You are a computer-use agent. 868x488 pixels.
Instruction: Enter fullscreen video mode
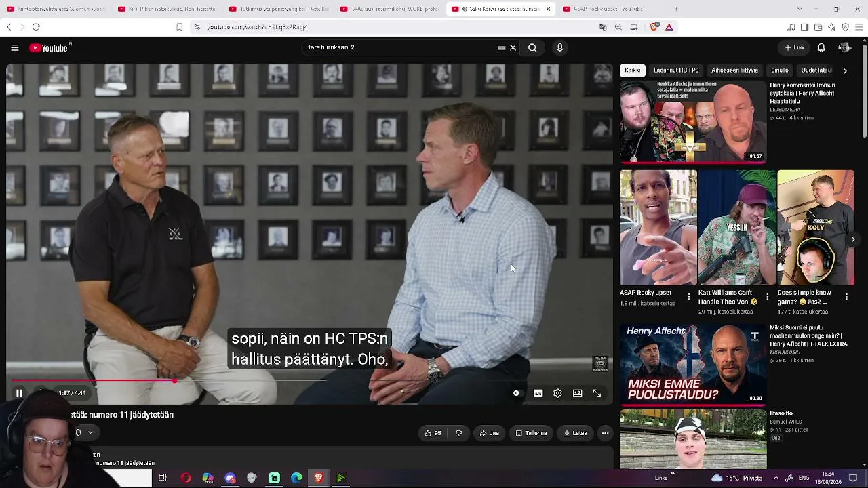click(x=597, y=393)
